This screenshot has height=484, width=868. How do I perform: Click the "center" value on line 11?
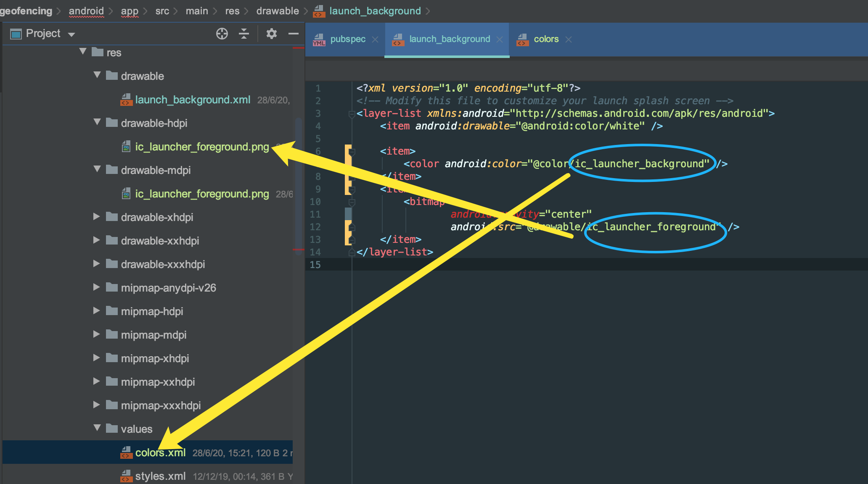[569, 214]
